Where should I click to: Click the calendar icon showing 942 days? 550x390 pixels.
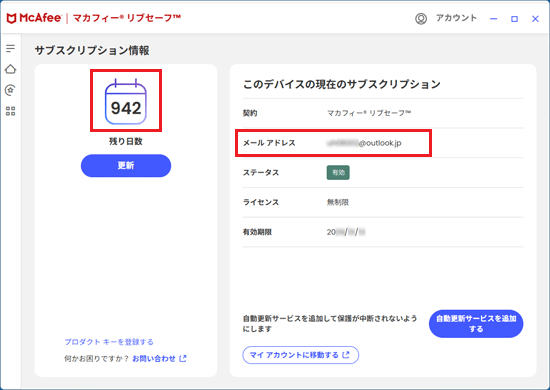(126, 101)
